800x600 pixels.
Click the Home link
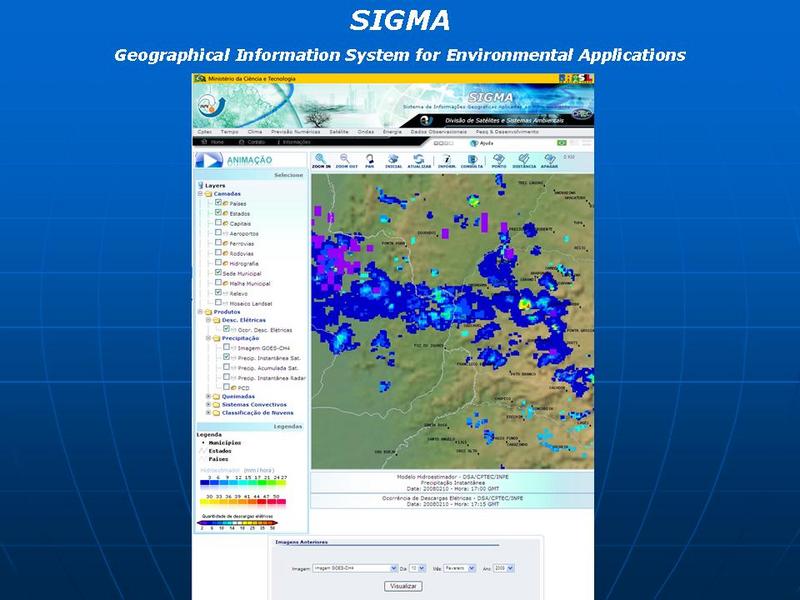(217, 142)
